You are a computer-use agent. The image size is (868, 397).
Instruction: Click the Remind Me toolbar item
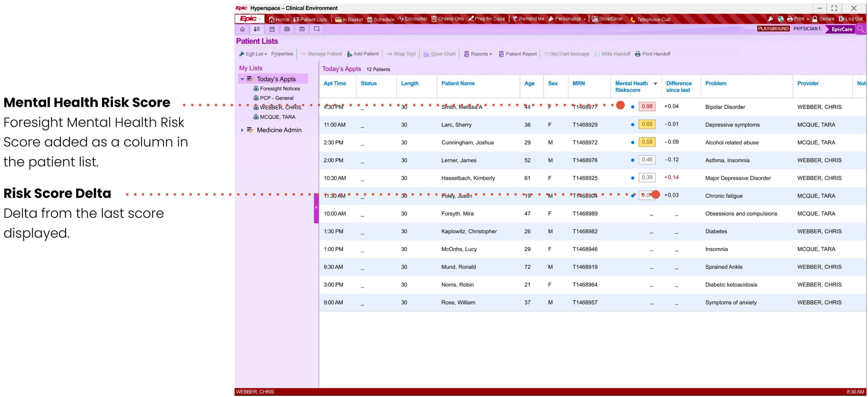[x=528, y=19]
